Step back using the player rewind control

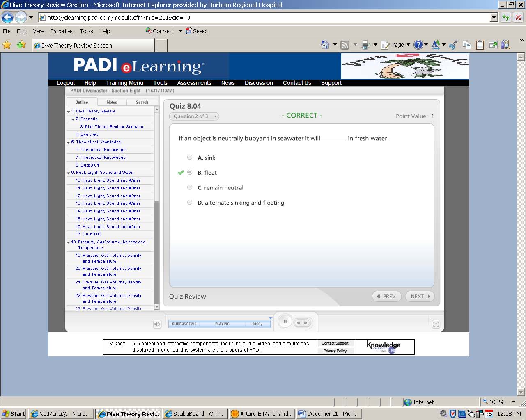[299, 323]
